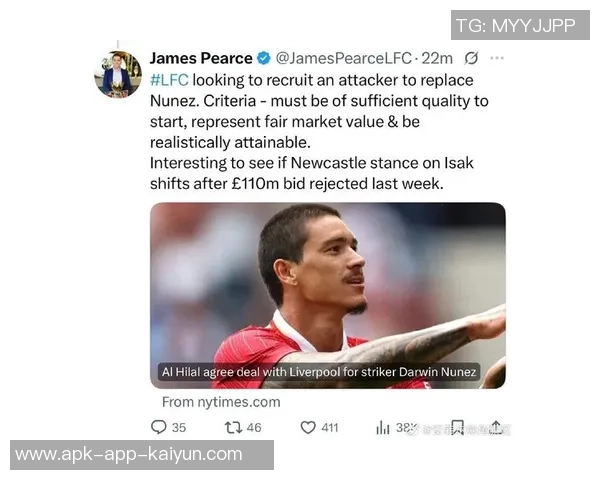600x480 pixels.
Task: Open the @JamesPearceLFC handle link
Action: pos(344,58)
